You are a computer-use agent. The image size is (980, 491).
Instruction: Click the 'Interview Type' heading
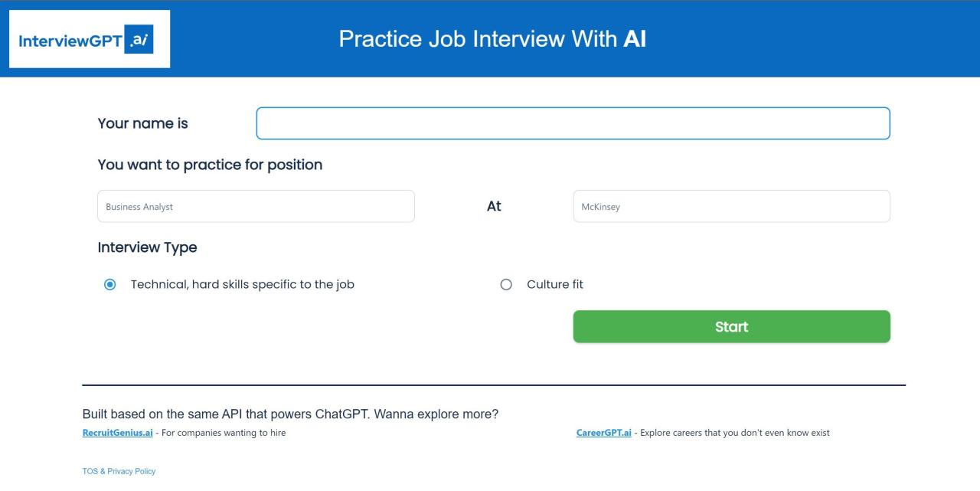tap(147, 247)
